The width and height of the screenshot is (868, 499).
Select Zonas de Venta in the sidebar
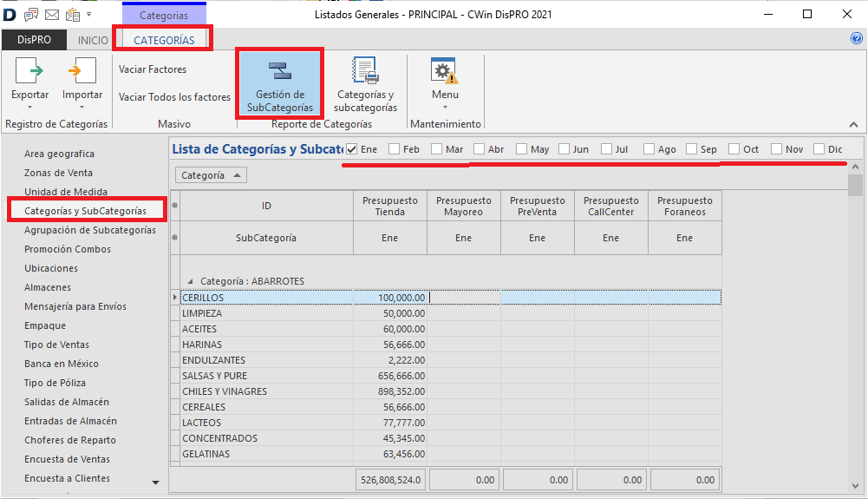click(x=58, y=173)
